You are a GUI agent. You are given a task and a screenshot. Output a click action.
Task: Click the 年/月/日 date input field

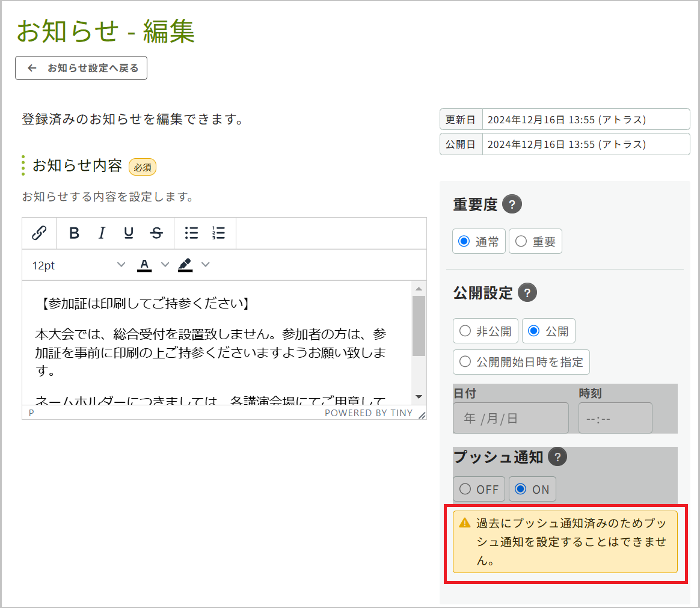(x=511, y=417)
